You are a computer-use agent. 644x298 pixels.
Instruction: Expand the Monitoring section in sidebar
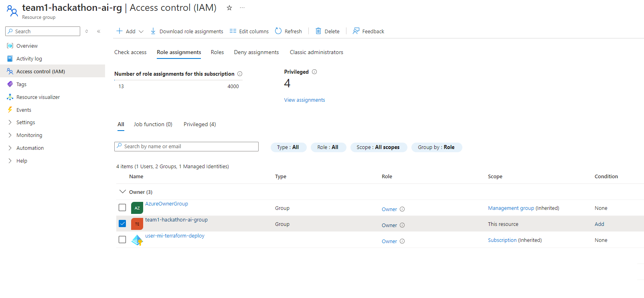[10, 135]
